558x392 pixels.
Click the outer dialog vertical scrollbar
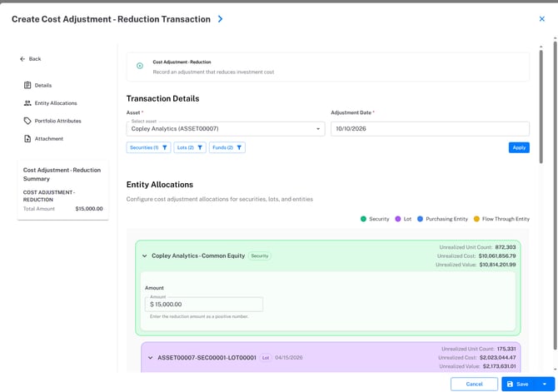point(555,195)
